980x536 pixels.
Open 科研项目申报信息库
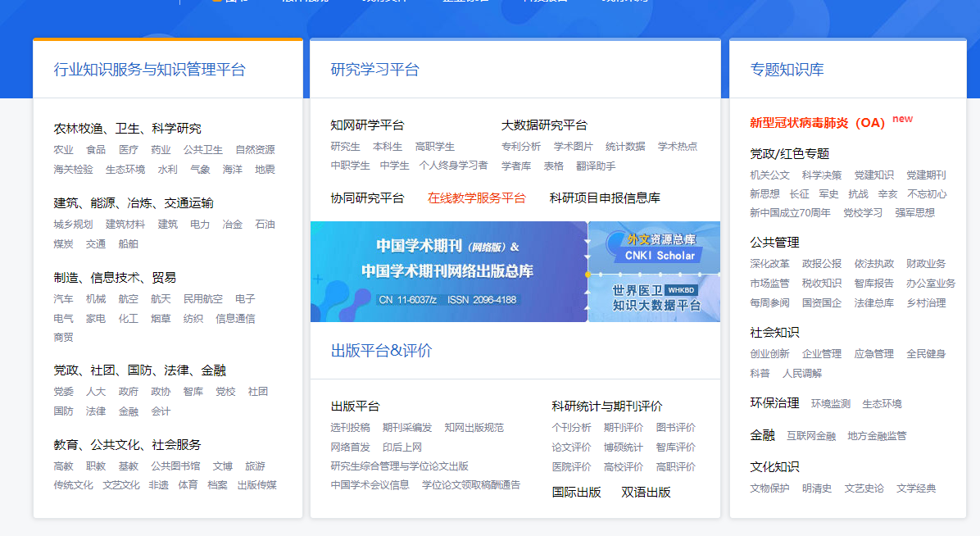click(x=605, y=198)
